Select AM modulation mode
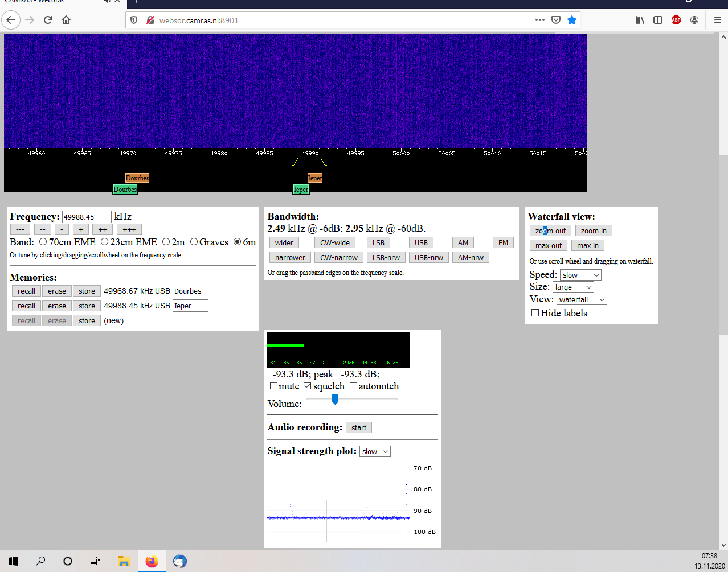This screenshot has width=728, height=572. [x=463, y=242]
